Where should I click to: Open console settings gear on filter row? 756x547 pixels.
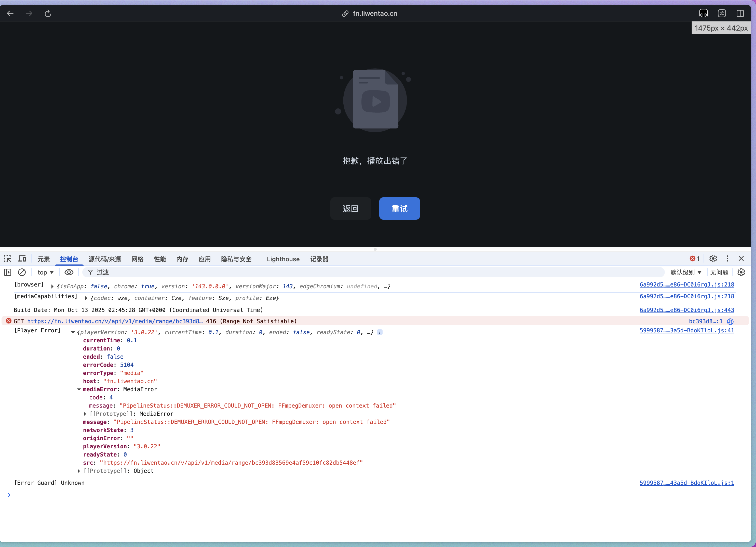point(741,272)
